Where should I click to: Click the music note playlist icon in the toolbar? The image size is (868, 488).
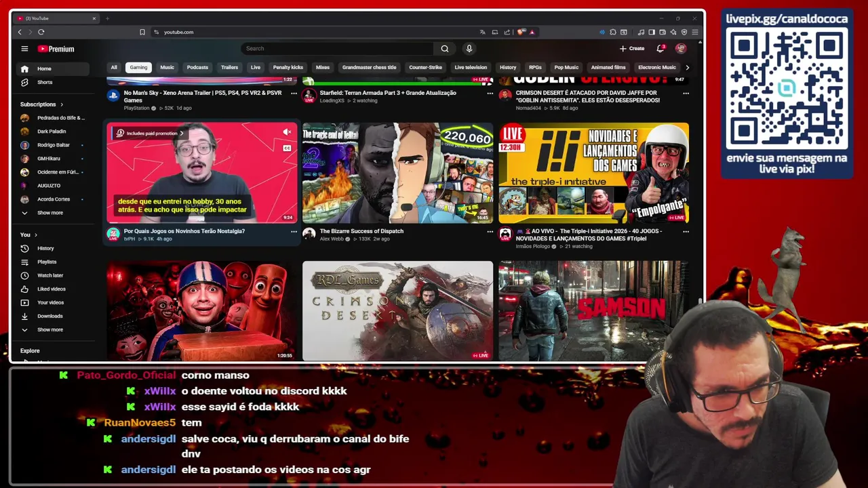(642, 32)
